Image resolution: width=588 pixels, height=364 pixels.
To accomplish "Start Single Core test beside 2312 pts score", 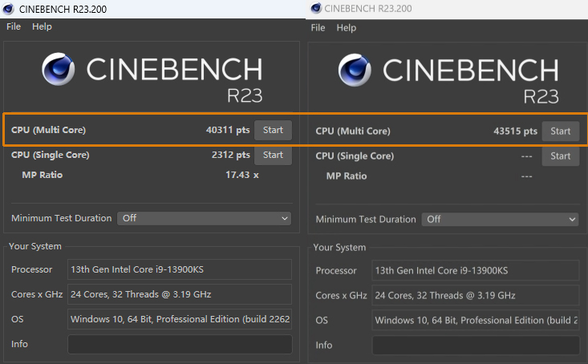I will click(273, 155).
